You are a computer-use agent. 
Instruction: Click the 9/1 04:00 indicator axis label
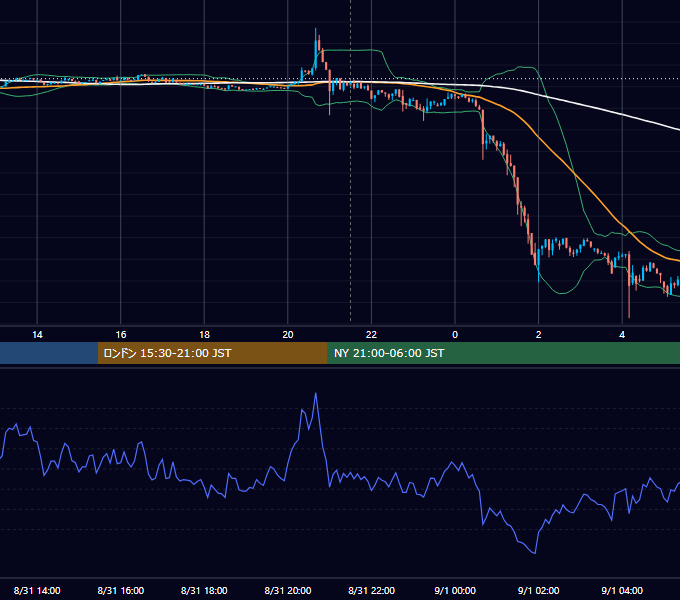[x=622, y=590]
